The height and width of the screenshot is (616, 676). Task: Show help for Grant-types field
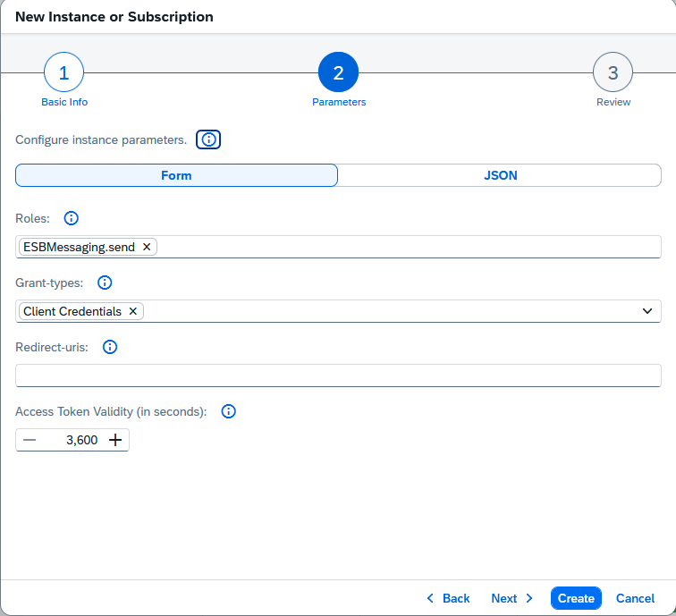(105, 283)
